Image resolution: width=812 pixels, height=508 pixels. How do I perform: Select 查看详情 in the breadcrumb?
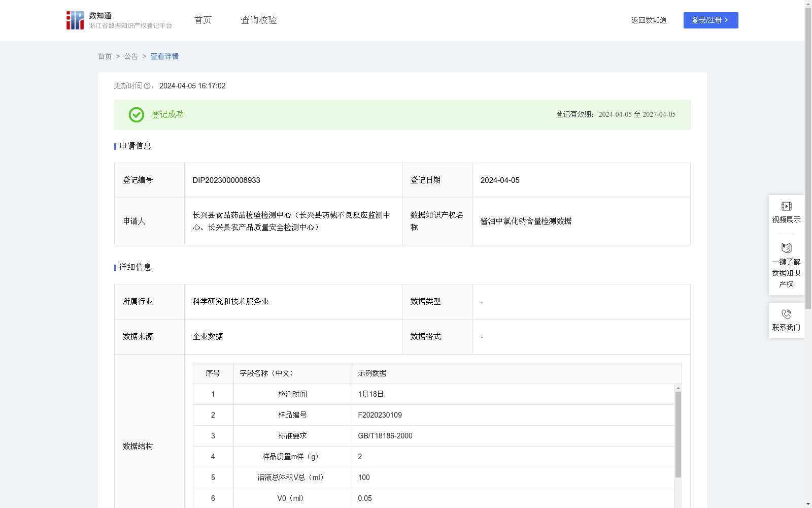(164, 56)
